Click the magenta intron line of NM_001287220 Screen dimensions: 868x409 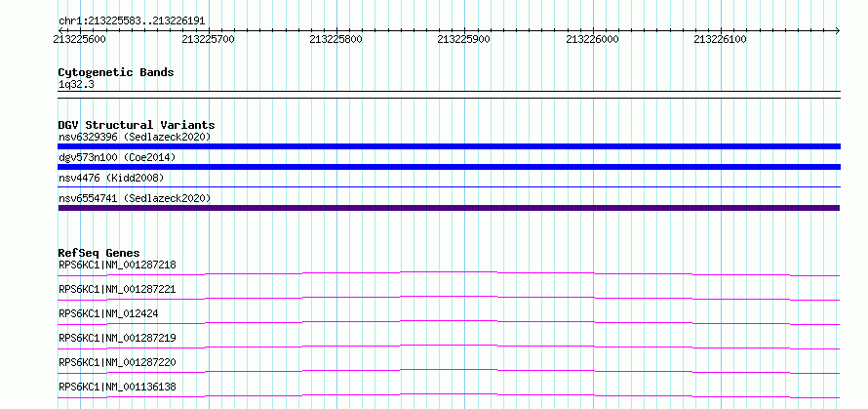449,370
